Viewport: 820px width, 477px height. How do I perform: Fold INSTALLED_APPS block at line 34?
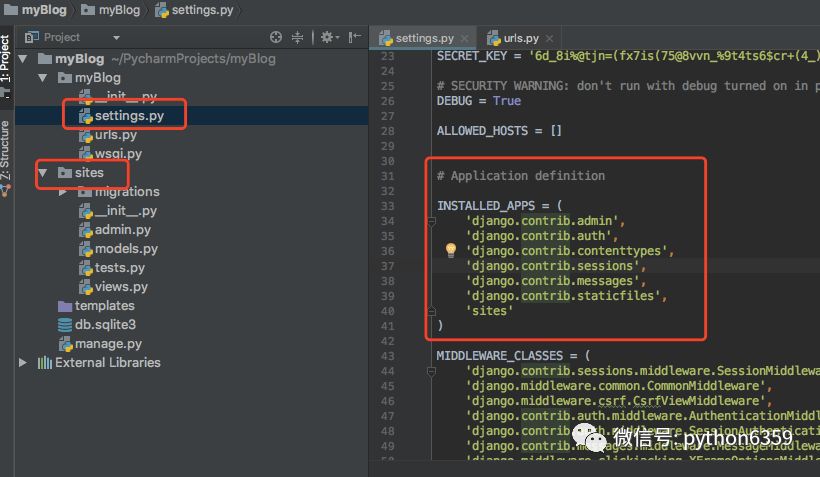pos(431,222)
